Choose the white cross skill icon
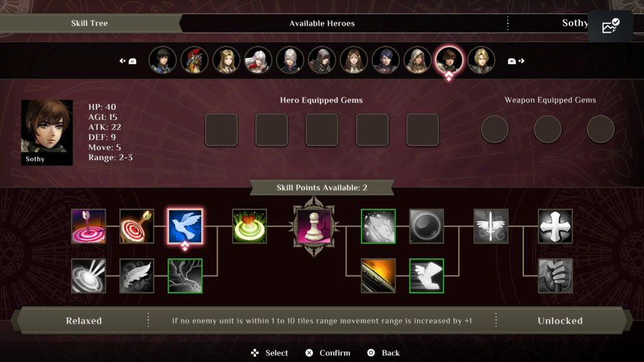Image resolution: width=644 pixels, height=362 pixels. (x=555, y=226)
